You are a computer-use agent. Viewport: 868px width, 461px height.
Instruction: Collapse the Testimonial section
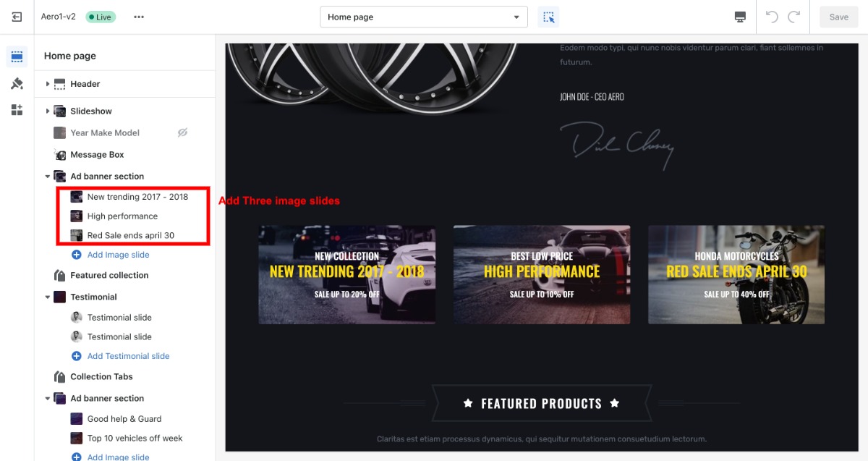(x=48, y=297)
